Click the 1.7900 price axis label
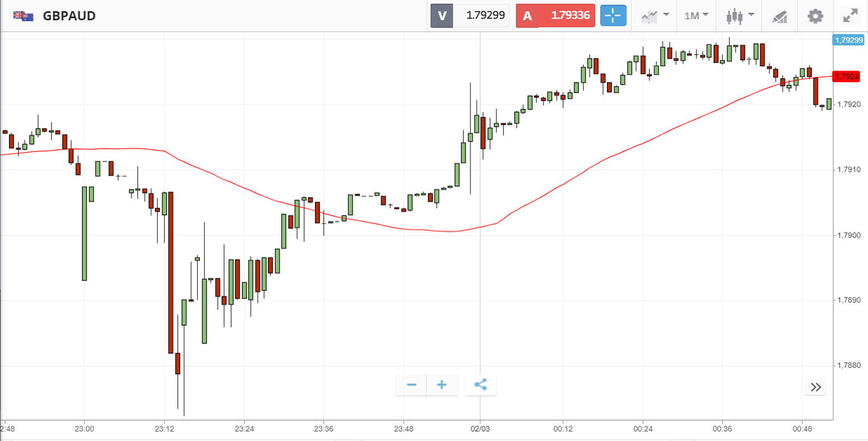Image resolution: width=868 pixels, height=441 pixels. (848, 235)
